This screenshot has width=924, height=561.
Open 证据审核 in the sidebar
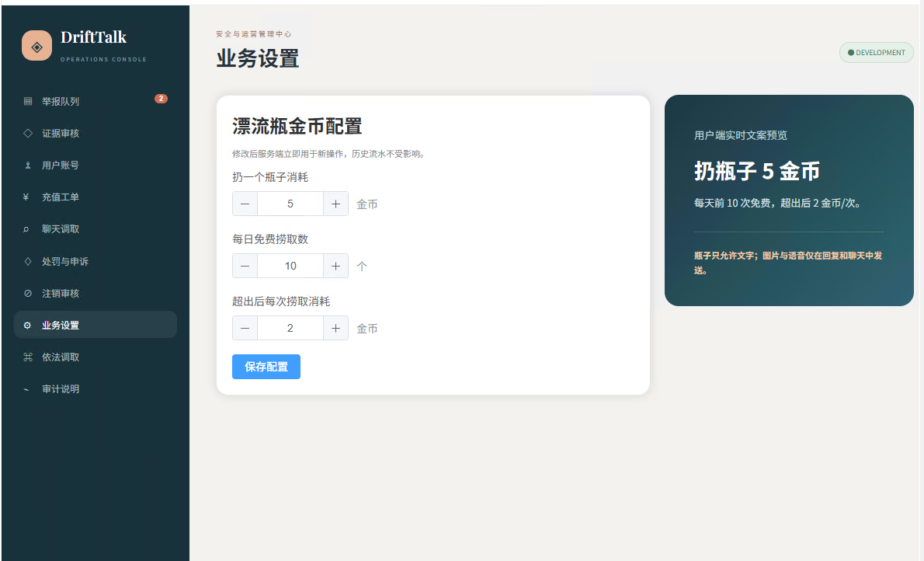pyautogui.click(x=96, y=134)
